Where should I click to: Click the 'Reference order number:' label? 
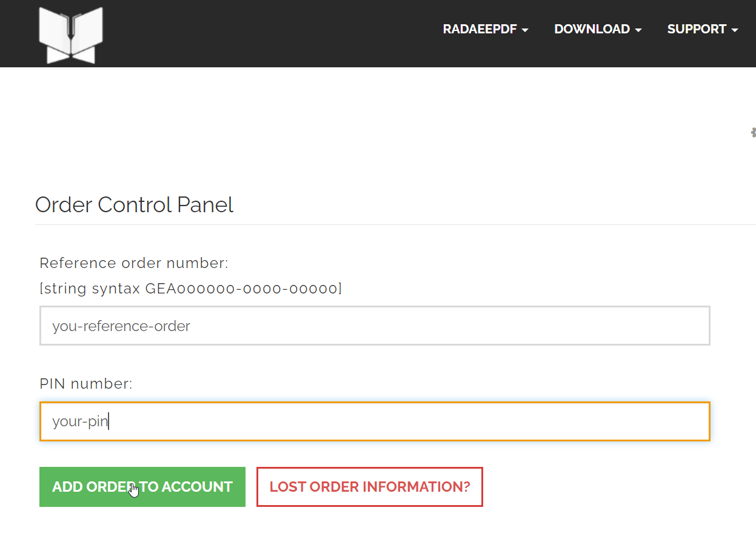tap(134, 263)
